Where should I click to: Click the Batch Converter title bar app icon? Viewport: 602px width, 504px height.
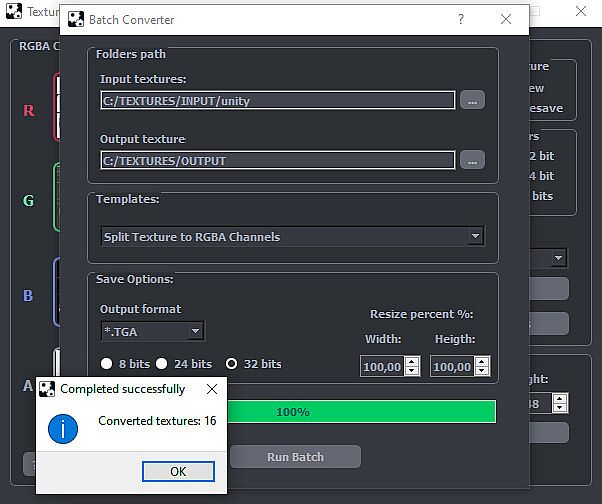[x=76, y=19]
